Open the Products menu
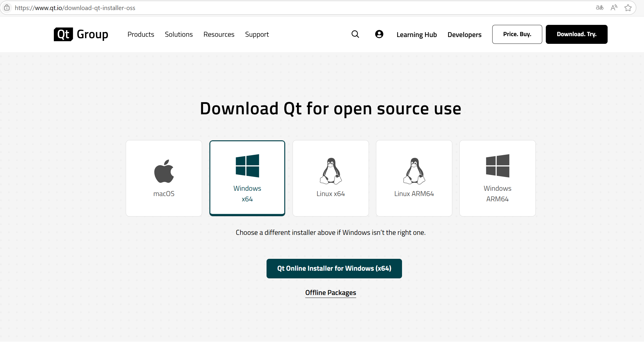The height and width of the screenshot is (345, 644). (x=141, y=34)
